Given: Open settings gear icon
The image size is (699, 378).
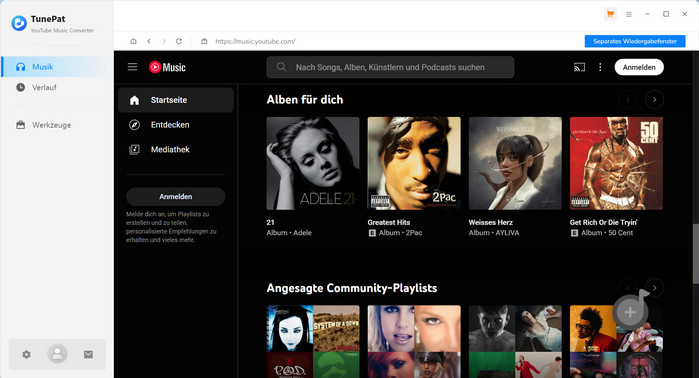Looking at the screenshot, I should 26,354.
